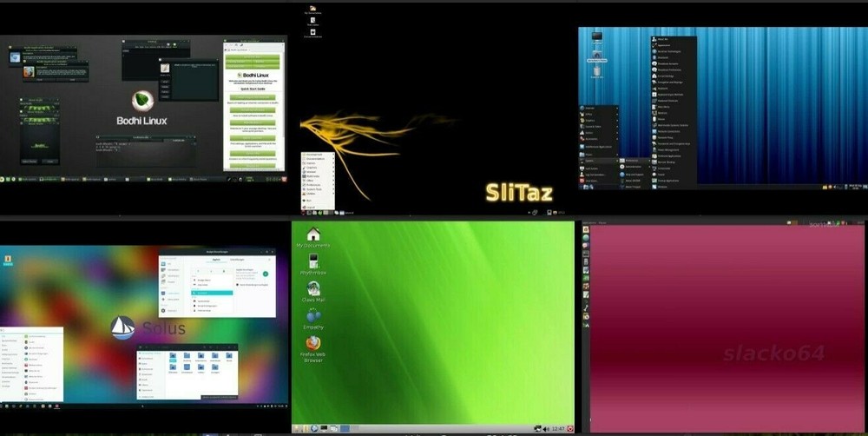The image size is (868, 436).
Task: Click the 12:47 clock in green desktop panel
Action: coord(558,429)
